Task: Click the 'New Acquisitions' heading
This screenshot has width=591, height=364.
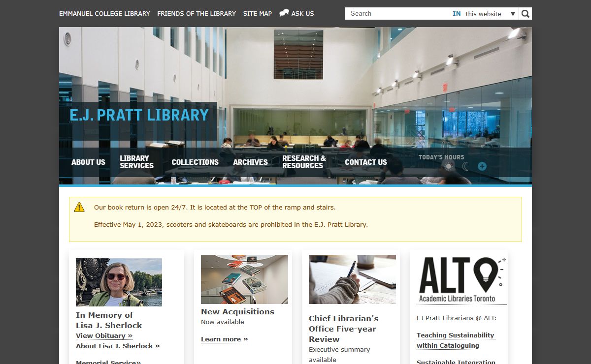Action: [x=237, y=311]
